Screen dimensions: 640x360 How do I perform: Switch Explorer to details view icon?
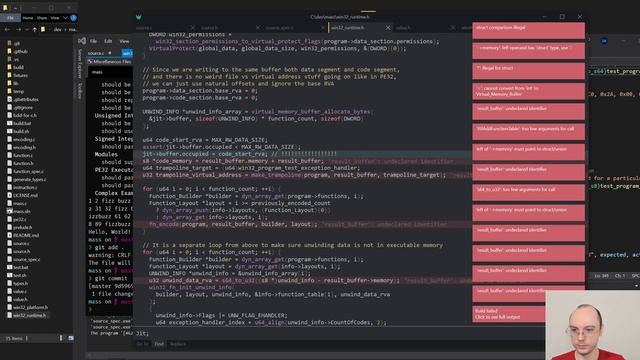tap(62, 338)
